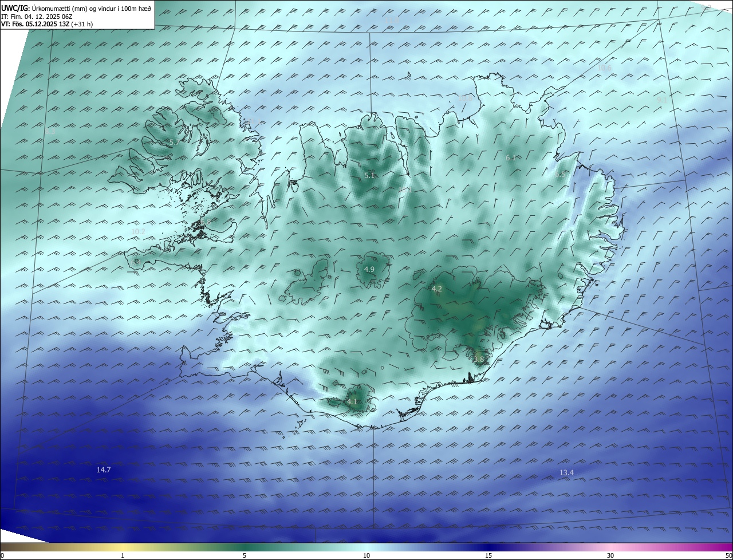Click the 0 tick on the color scale
Viewport: 733px width, 560px height.
2,555
